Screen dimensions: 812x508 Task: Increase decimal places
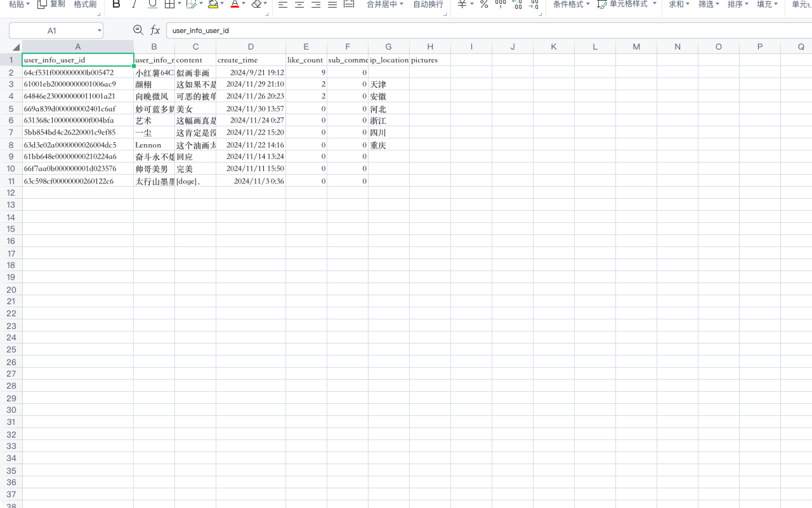(x=517, y=4)
